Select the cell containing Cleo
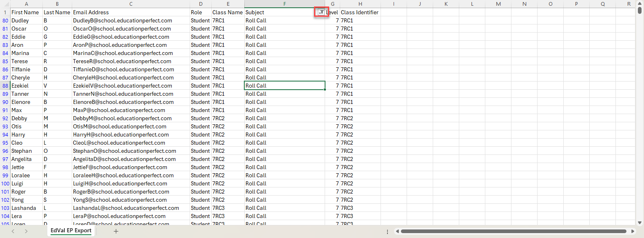This screenshot has width=644, height=238. pyautogui.click(x=27, y=143)
